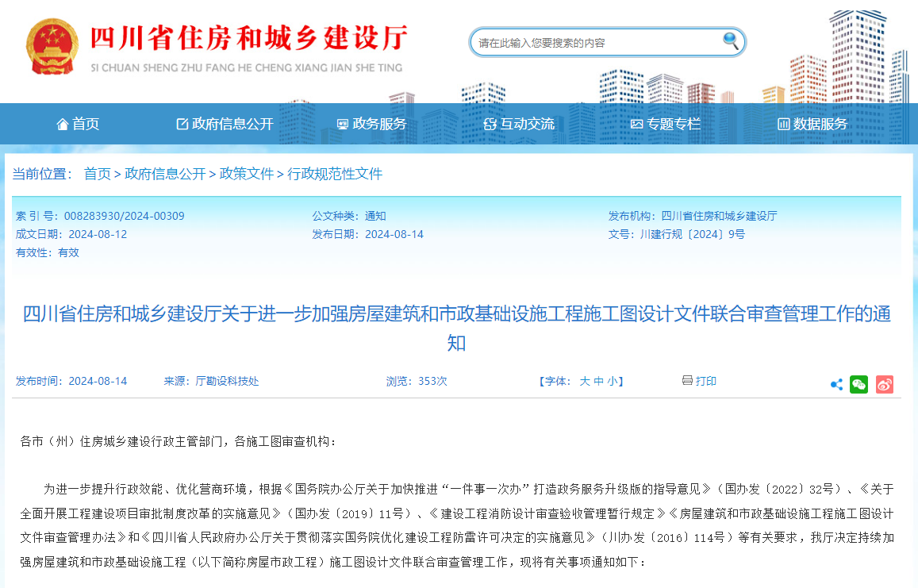Click the 首页 breadcrumb link

point(97,174)
